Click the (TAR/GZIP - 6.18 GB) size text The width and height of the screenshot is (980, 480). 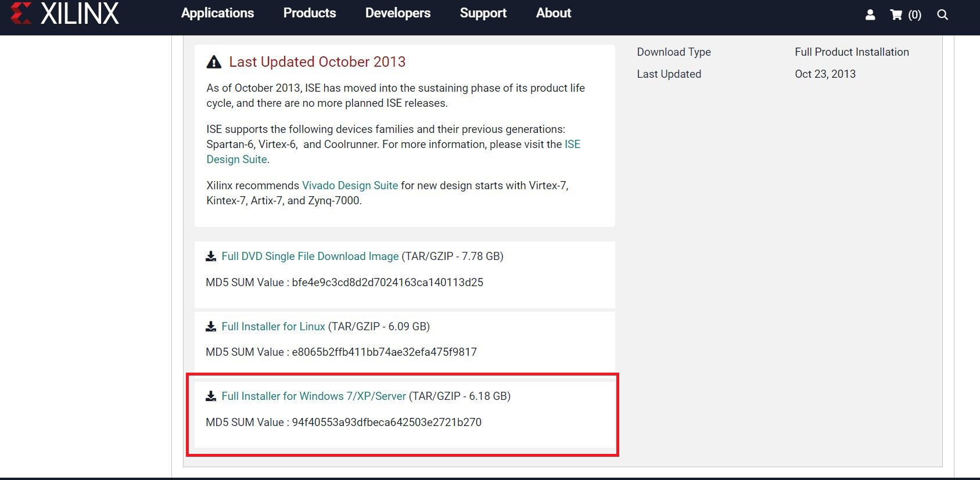[x=460, y=396]
